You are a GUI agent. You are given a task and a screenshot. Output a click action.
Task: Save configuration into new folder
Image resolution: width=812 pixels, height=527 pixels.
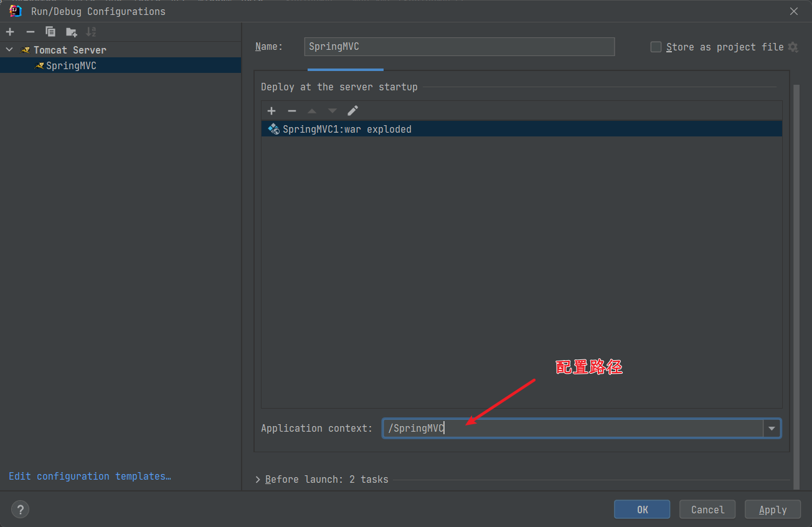[71, 32]
